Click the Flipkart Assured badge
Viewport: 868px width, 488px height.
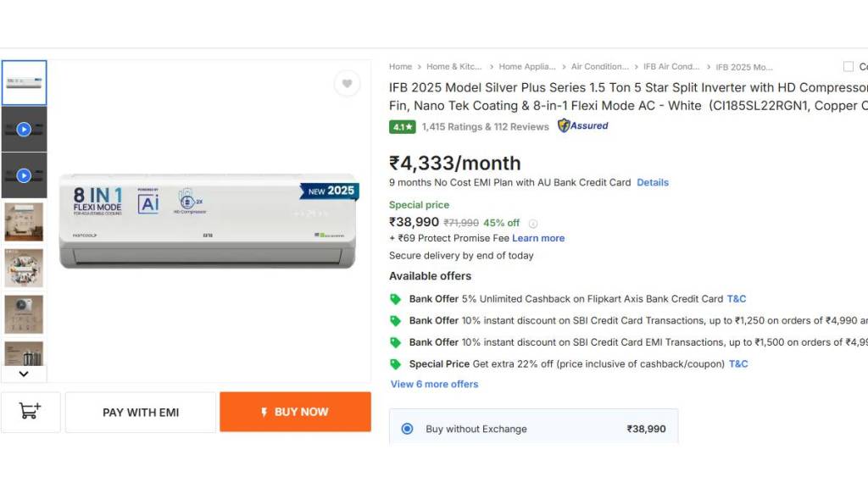(583, 126)
